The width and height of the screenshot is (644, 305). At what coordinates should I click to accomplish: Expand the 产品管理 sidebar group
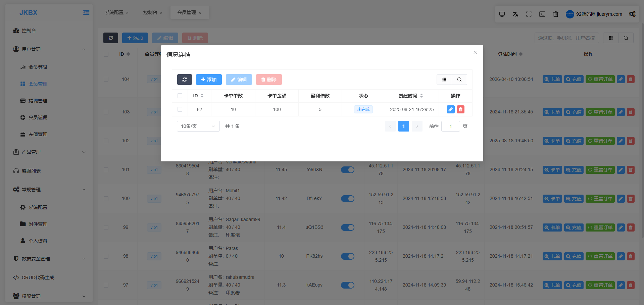49,152
